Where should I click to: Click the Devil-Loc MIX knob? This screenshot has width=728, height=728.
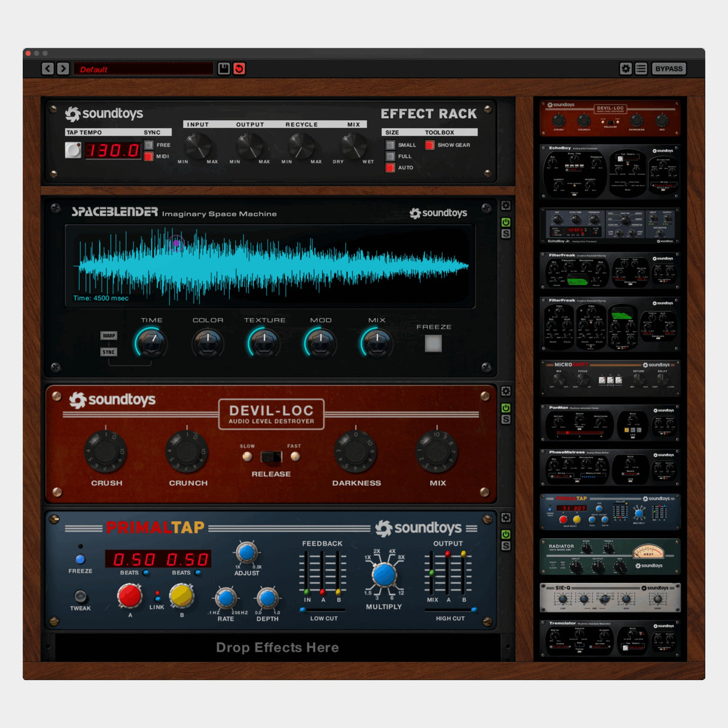point(437,451)
